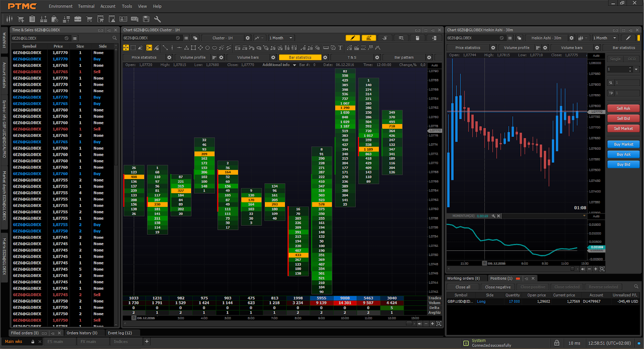The width and height of the screenshot is (644, 349).
Task: Open the Terminal menu
Action: pos(86,6)
